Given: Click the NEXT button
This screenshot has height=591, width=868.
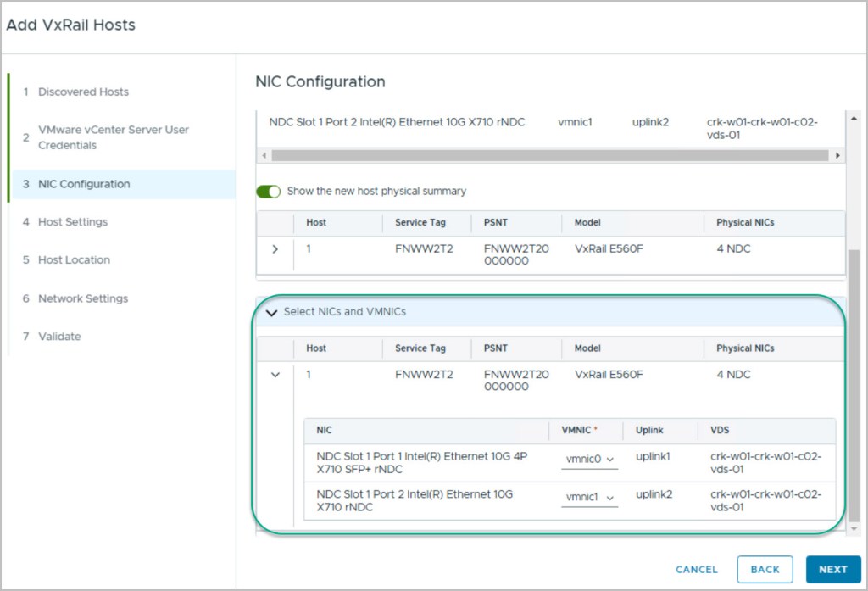Looking at the screenshot, I should click(x=832, y=570).
